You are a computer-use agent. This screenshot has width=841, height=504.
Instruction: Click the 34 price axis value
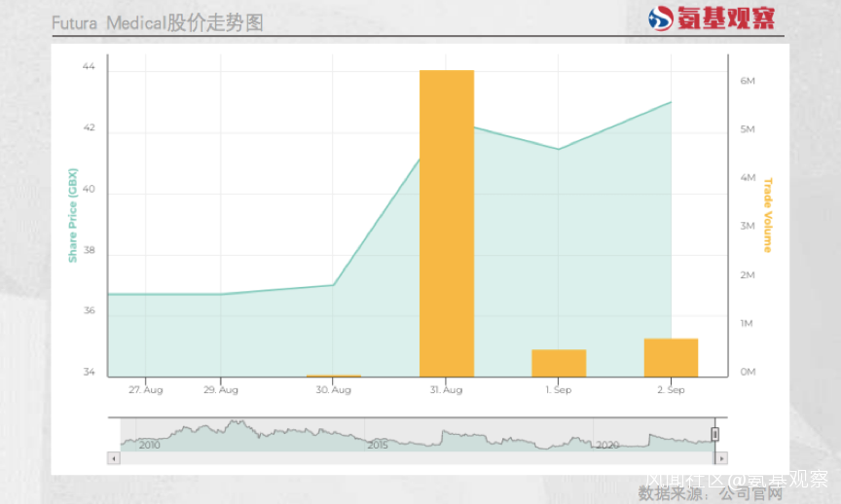coord(89,372)
